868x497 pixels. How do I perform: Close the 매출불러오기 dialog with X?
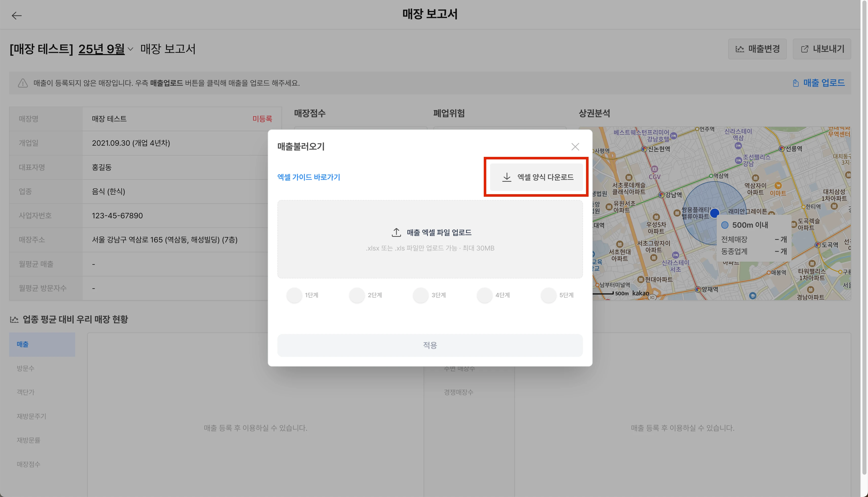click(x=575, y=147)
